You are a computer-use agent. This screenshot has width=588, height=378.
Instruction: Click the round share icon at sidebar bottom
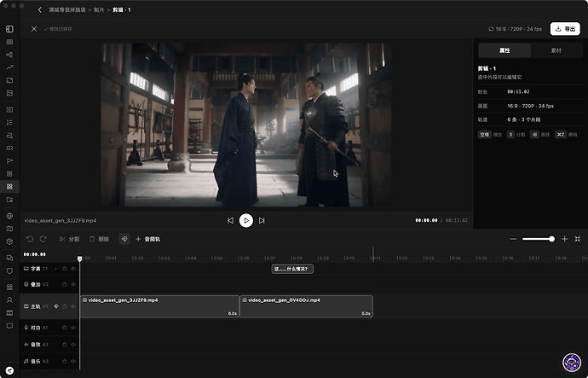click(9, 370)
